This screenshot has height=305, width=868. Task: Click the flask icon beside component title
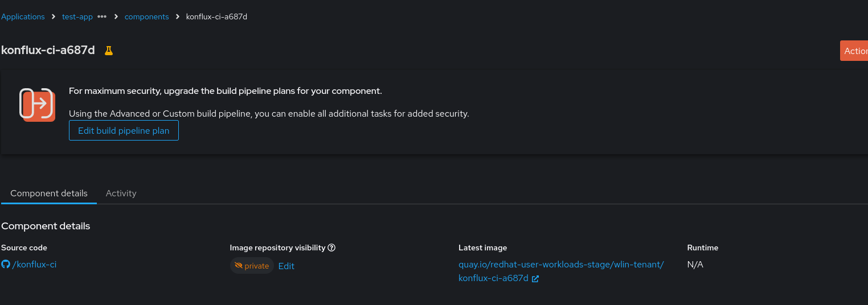[x=109, y=51]
